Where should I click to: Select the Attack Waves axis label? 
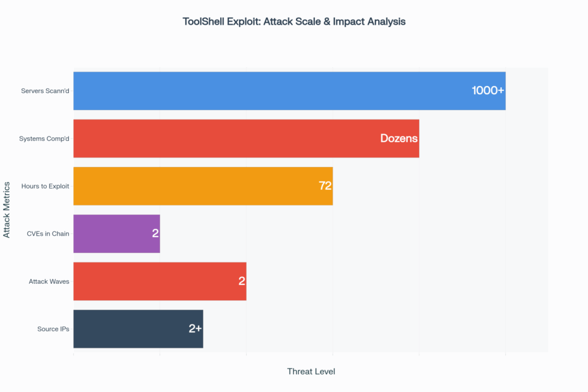pos(49,281)
